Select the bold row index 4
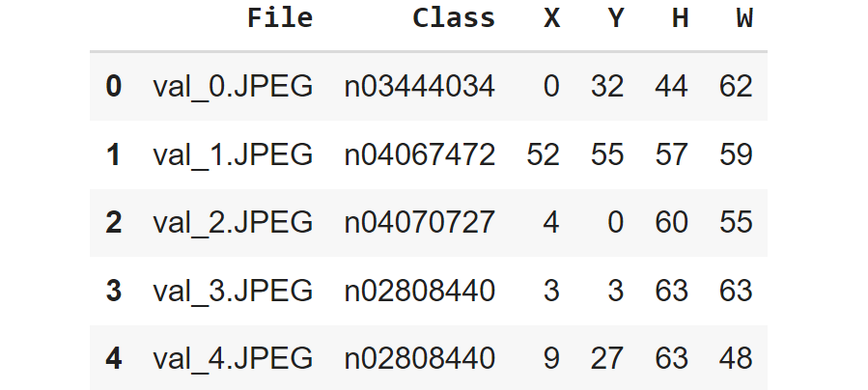 click(113, 359)
